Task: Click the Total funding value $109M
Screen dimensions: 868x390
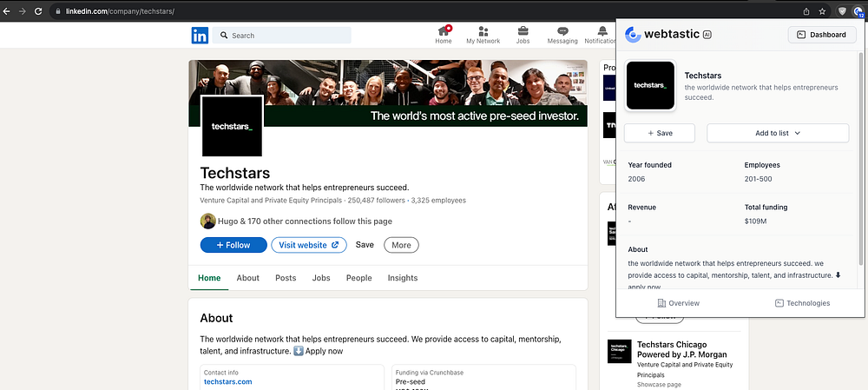Action: (756, 221)
